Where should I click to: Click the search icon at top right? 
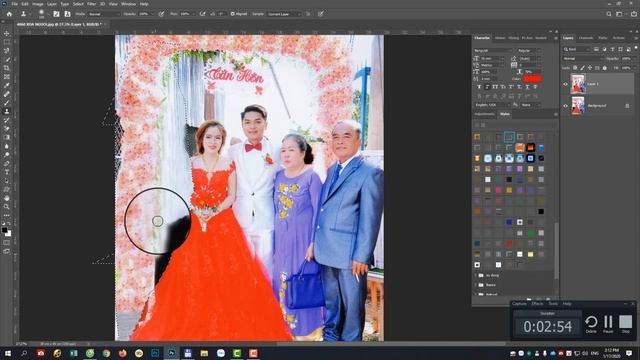pyautogui.click(x=609, y=14)
